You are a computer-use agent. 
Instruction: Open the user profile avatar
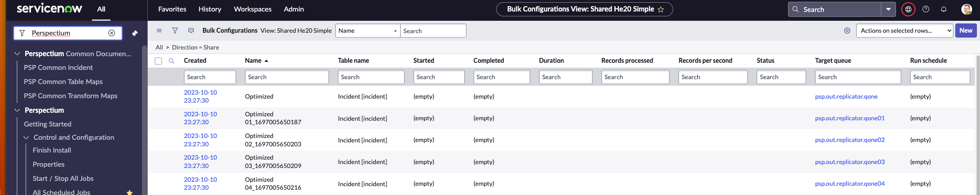(967, 9)
